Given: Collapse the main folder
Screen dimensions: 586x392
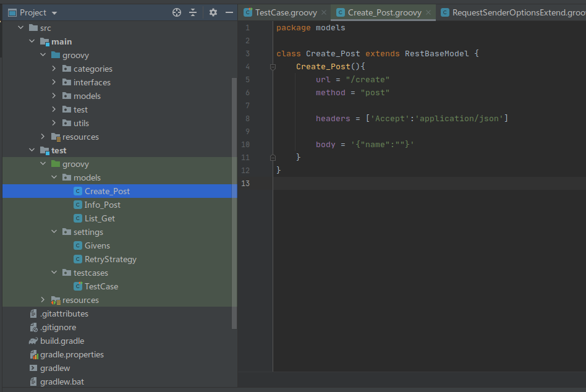Looking at the screenshot, I should [x=32, y=41].
